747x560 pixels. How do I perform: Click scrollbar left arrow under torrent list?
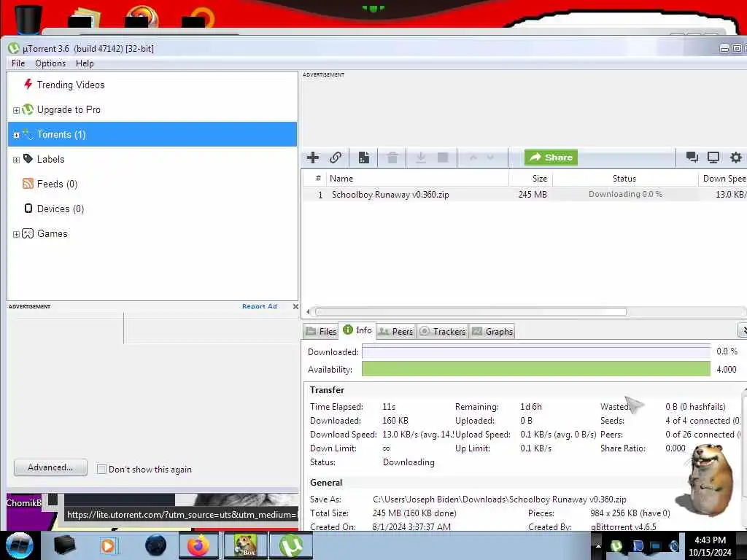tap(309, 312)
